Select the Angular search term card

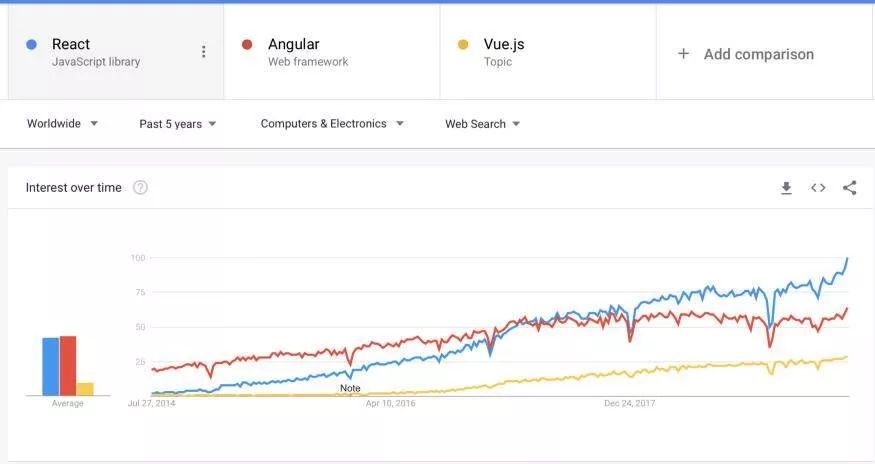coord(332,52)
